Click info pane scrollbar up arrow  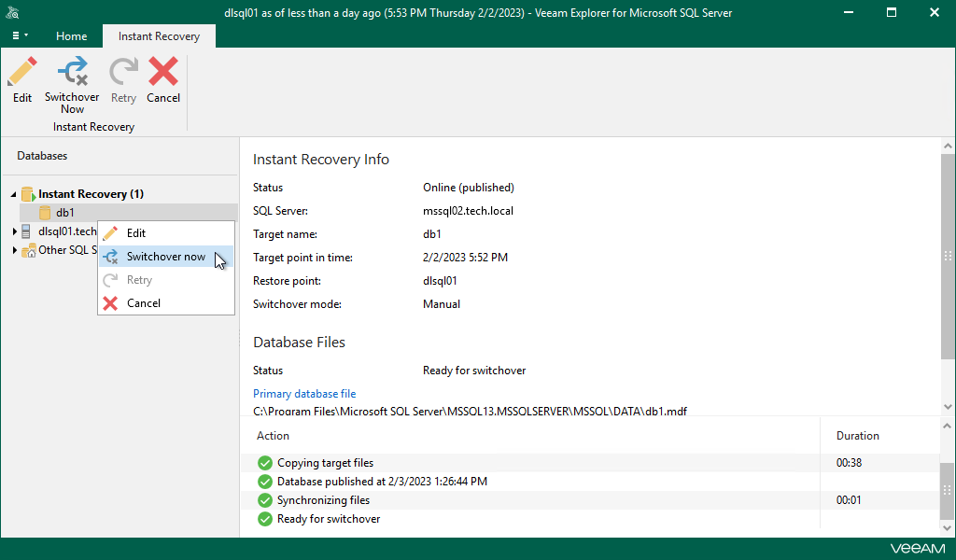click(948, 146)
